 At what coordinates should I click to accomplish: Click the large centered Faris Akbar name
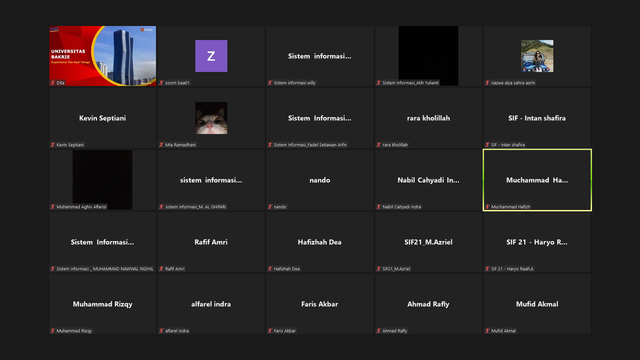click(320, 304)
